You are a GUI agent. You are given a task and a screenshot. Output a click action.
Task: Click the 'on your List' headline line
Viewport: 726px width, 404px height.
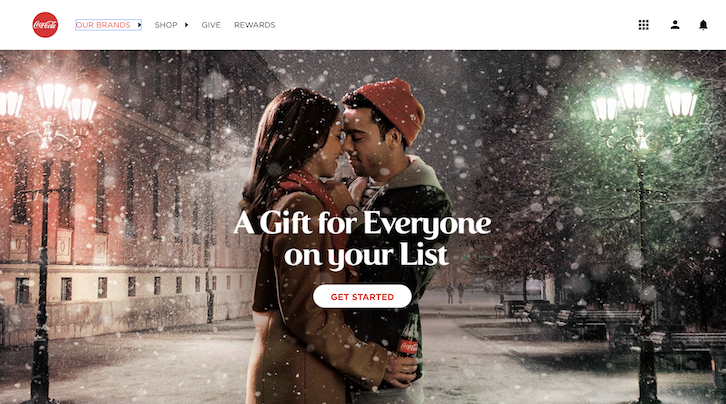pyautogui.click(x=366, y=256)
